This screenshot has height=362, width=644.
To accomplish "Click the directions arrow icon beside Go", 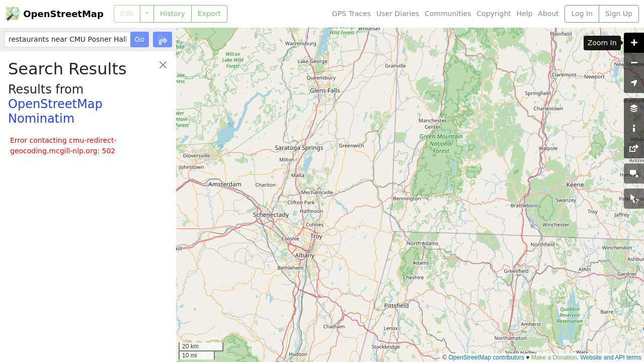I will pyautogui.click(x=163, y=40).
